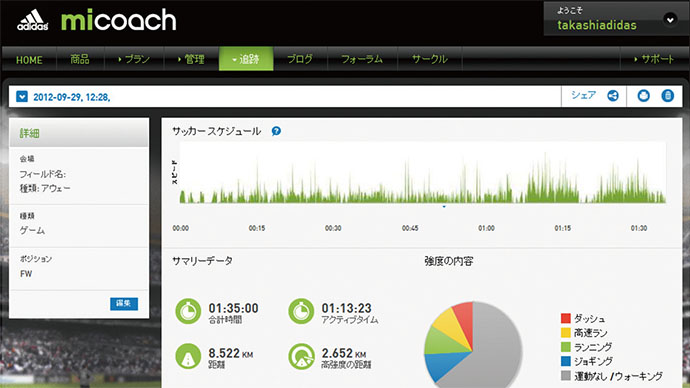The width and height of the screenshot is (690, 388).
Task: Click the gray 運動なし/ウォーキング legend swatch
Action: (x=566, y=376)
